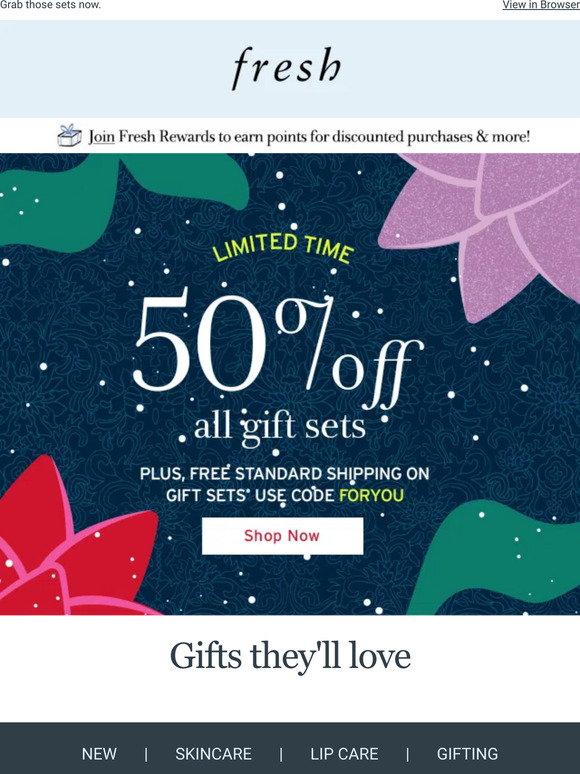The height and width of the screenshot is (774, 580).
Task: Click the green leaf beside Shop Now
Action: point(494,558)
